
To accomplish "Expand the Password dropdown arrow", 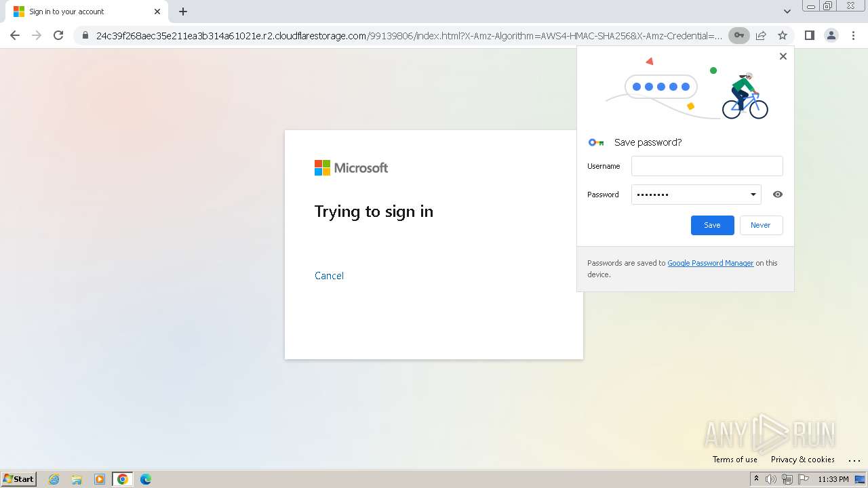I will pos(753,195).
